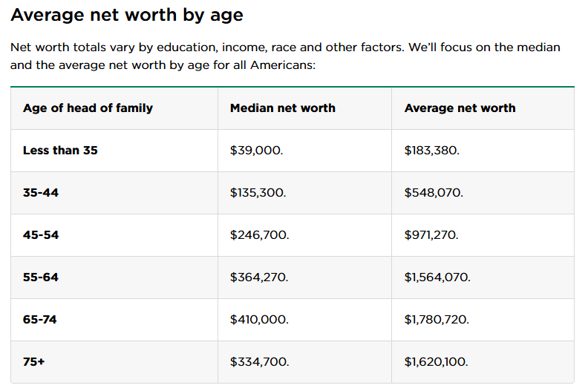Select the 'Age of head of family' column header
588x391 pixels.
(88, 108)
